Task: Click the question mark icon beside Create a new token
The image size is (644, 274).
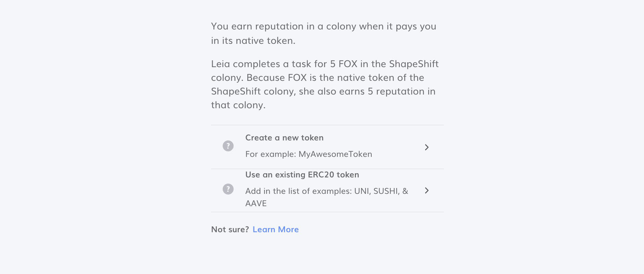Action: pos(228,146)
